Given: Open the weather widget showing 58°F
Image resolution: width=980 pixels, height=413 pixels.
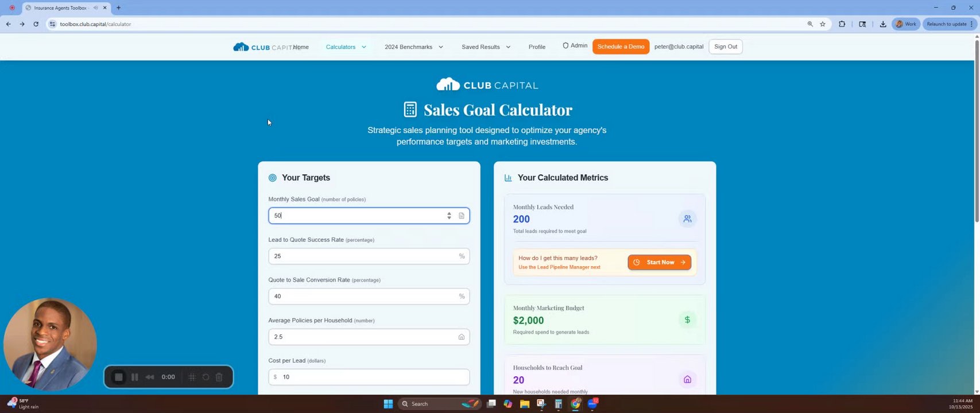Looking at the screenshot, I should click(x=24, y=404).
